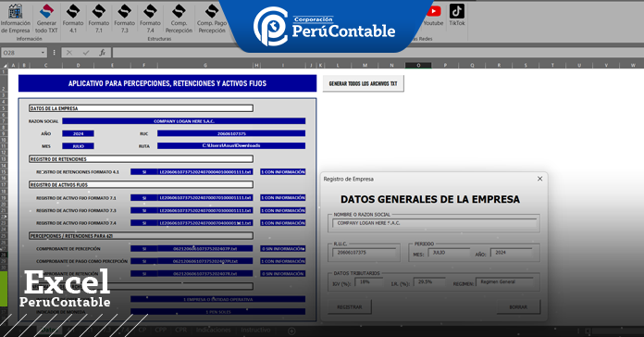Select the AÑO cell showing 2024 on sheet
This screenshot has width=644, height=337.
78,133
